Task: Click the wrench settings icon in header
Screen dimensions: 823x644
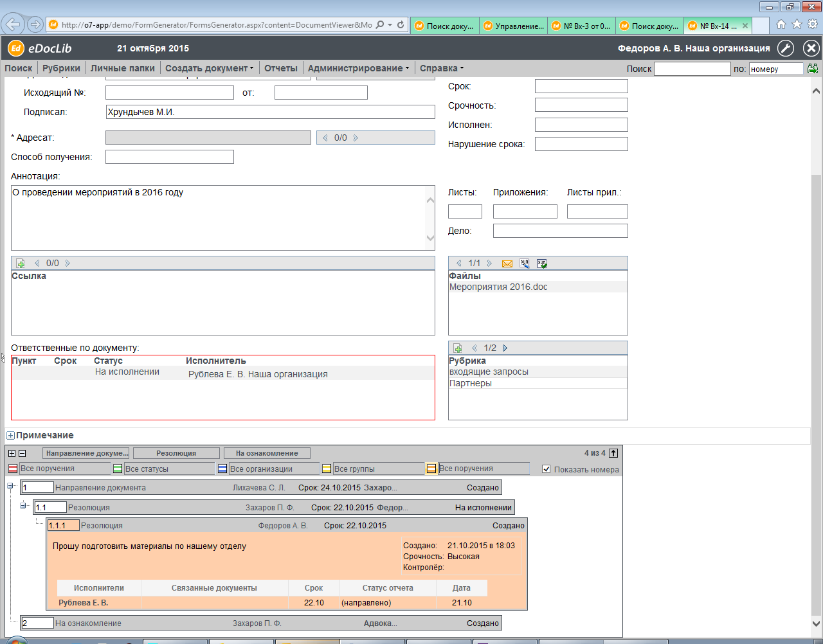Action: (x=786, y=48)
